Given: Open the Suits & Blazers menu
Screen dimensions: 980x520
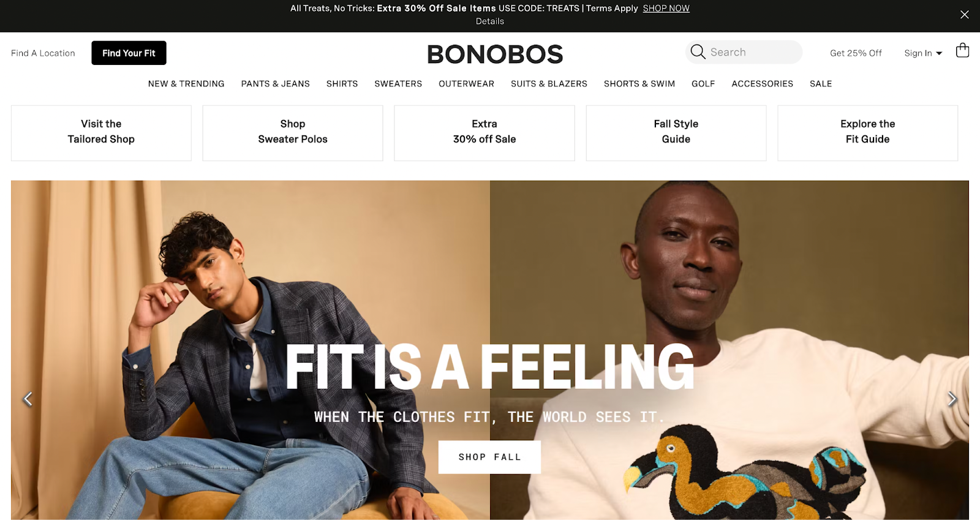Looking at the screenshot, I should click(549, 84).
